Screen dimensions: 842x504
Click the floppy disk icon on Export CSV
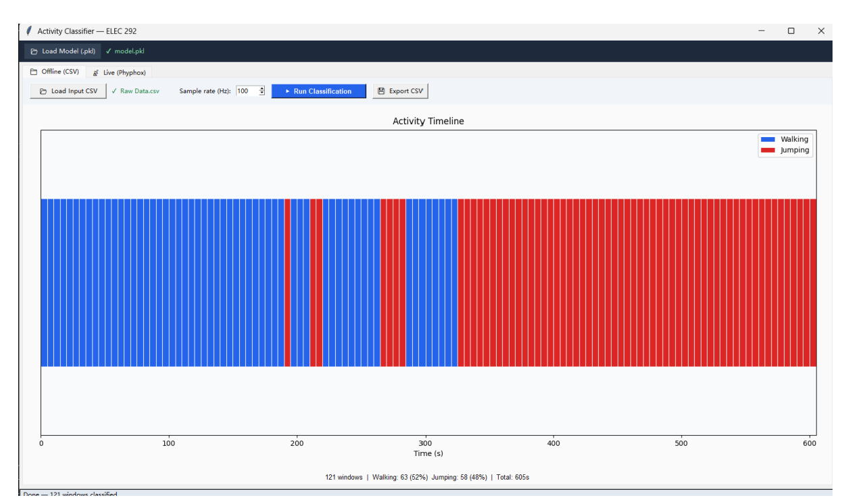click(x=381, y=91)
